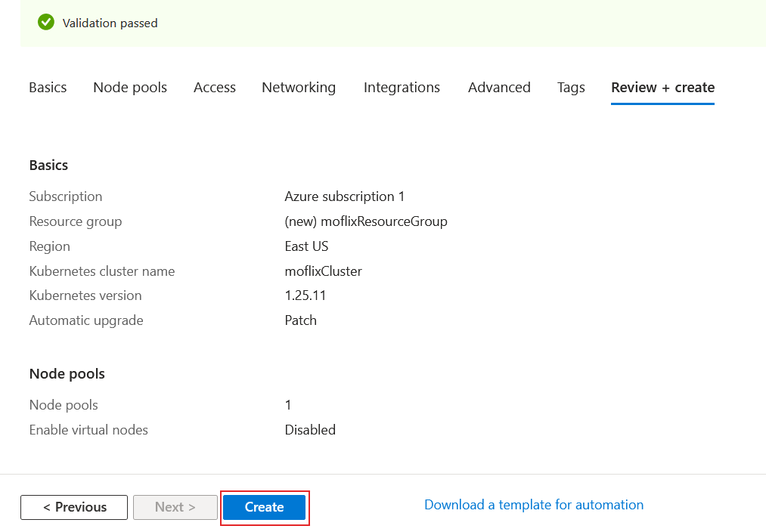Viewport: 766px width, 532px height.
Task: Click the Basics section heading
Action: (x=48, y=165)
